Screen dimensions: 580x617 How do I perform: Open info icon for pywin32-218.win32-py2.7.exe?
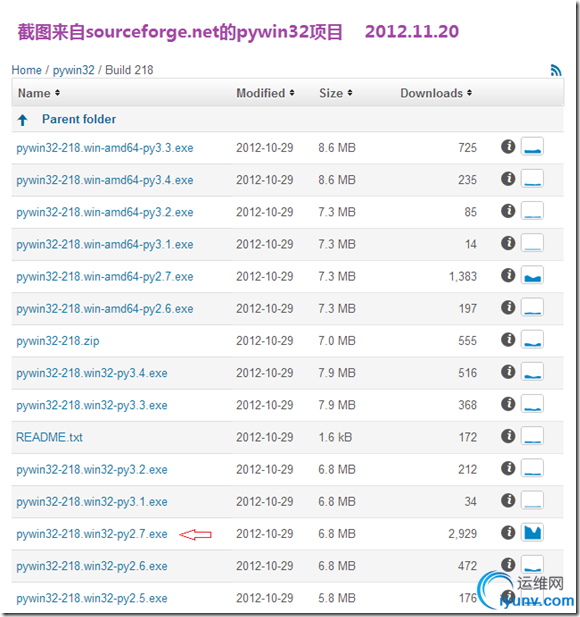click(x=508, y=532)
